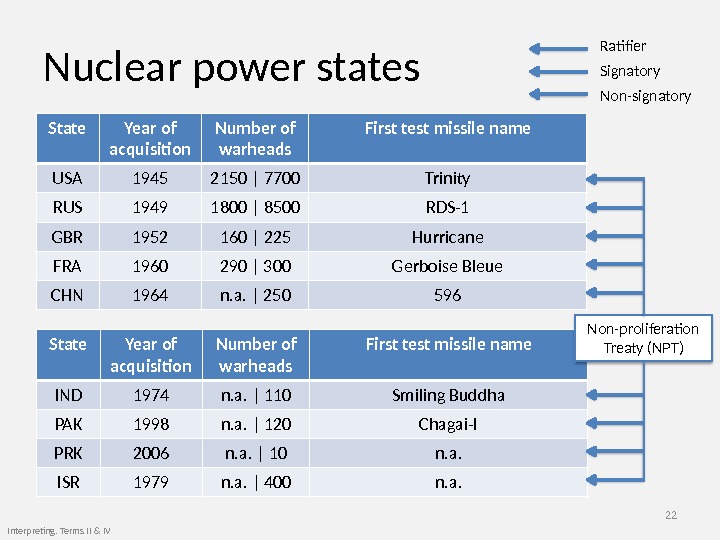Click the 'Smiling Buddha' test name cell

pos(448,395)
